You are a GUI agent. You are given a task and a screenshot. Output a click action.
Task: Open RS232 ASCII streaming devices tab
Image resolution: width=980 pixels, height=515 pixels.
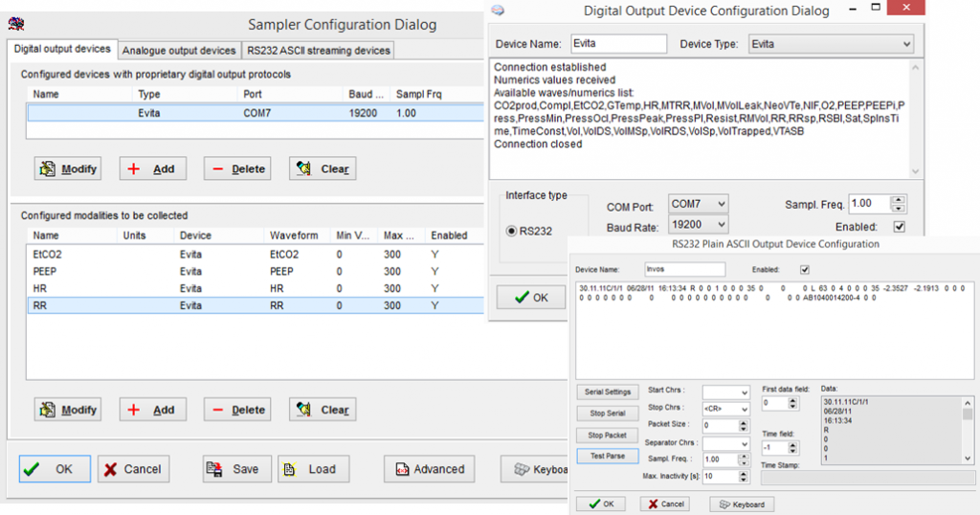318,50
